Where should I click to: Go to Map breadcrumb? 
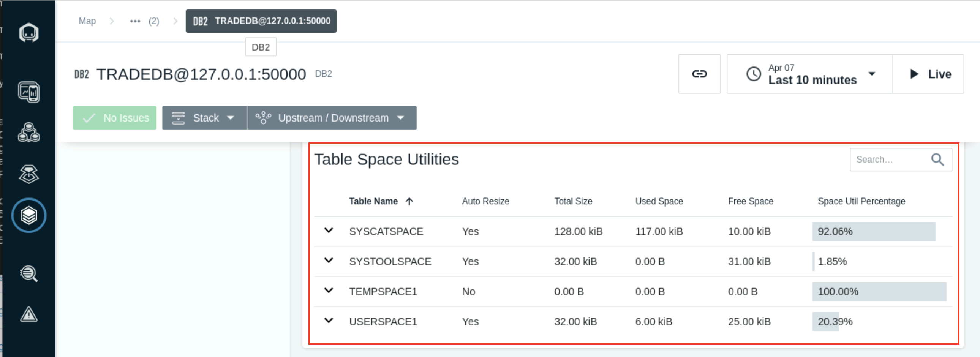[87, 21]
